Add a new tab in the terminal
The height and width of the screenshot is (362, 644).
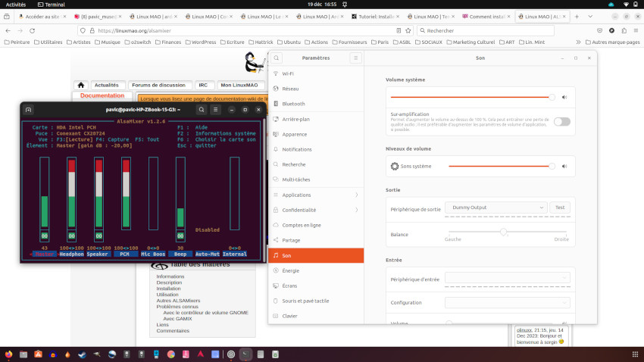click(29, 110)
